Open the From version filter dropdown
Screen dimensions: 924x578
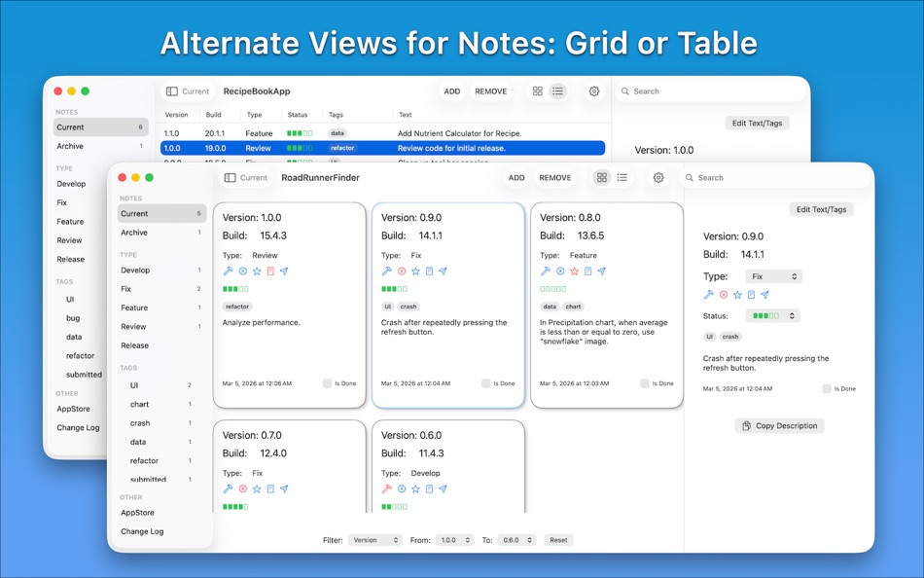455,540
